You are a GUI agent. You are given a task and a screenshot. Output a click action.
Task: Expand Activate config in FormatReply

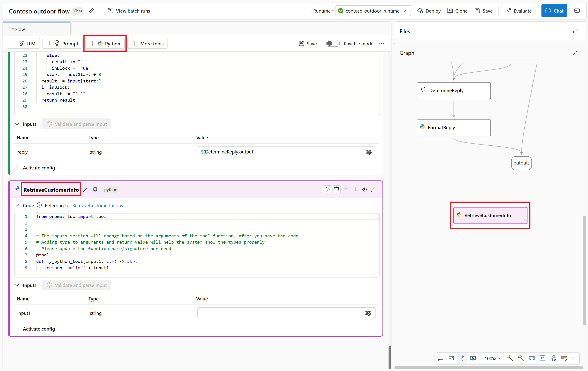pos(17,167)
